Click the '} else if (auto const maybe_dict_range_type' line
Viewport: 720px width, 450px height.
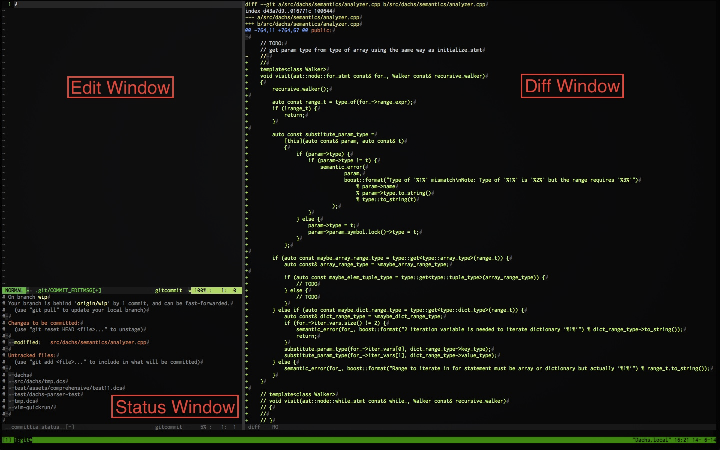click(399, 310)
